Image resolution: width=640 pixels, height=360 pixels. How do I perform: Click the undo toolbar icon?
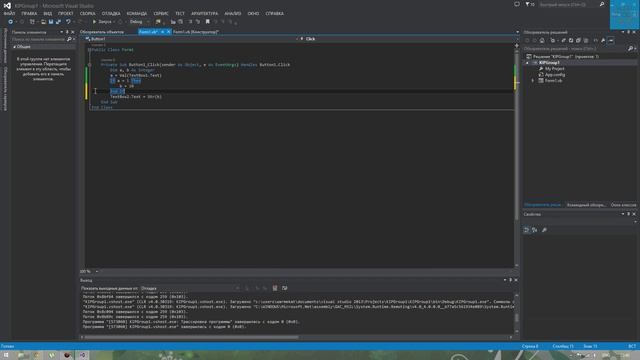click(68, 22)
